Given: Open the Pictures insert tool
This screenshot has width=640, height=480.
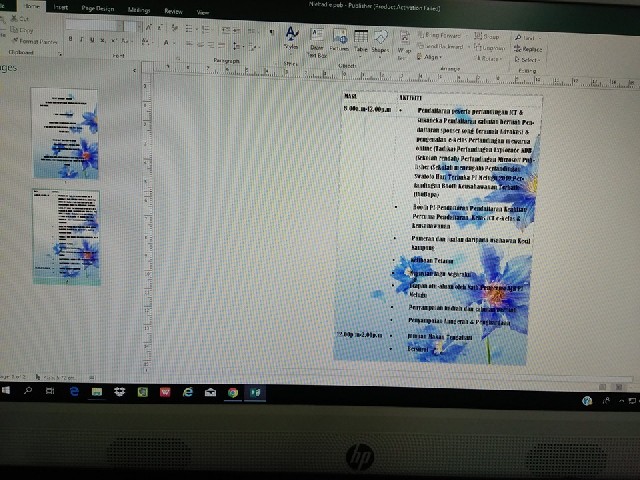Looking at the screenshot, I should coord(339,41).
